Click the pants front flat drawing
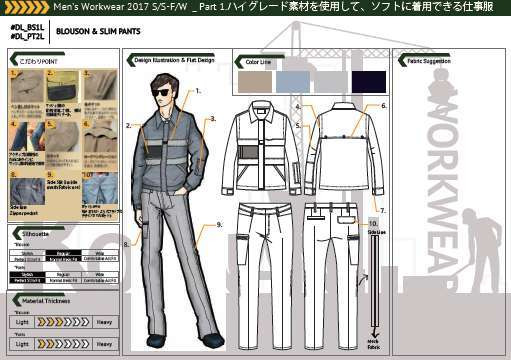 point(265,275)
